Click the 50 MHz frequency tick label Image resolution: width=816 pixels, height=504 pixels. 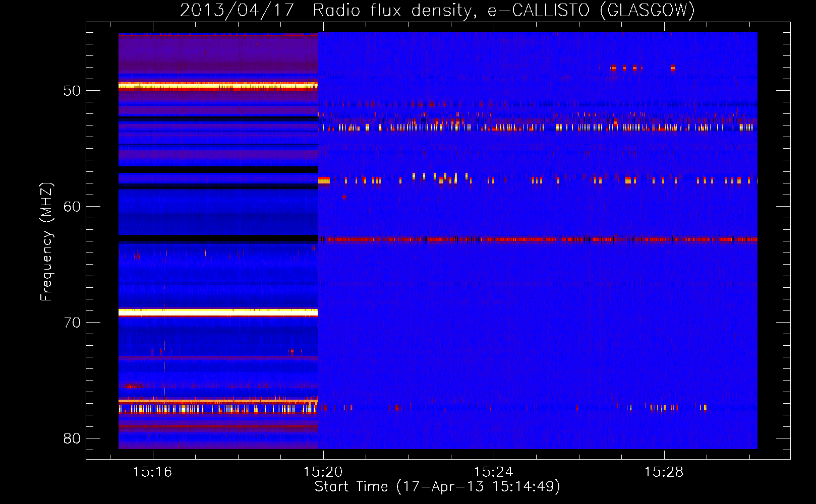click(72, 91)
